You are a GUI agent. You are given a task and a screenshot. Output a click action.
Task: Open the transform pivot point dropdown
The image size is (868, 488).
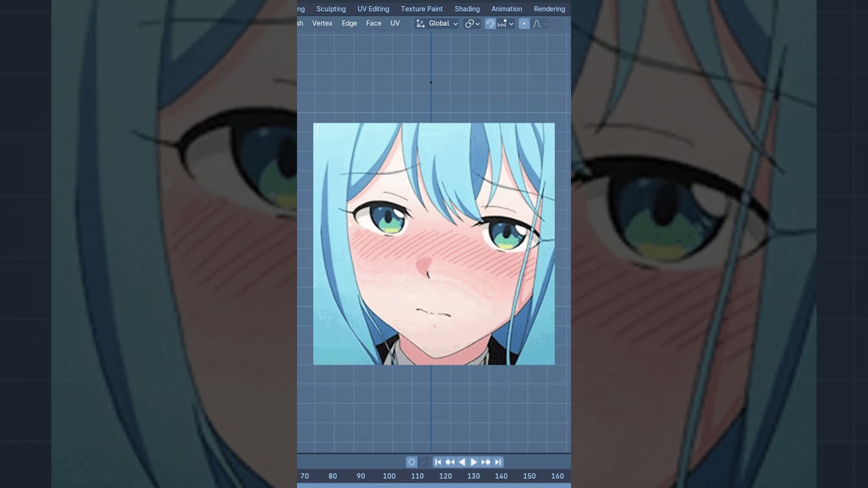(x=472, y=23)
